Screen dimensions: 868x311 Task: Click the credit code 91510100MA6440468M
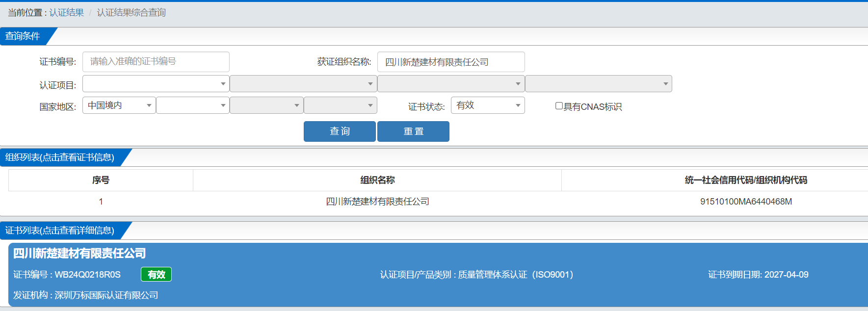click(x=746, y=202)
